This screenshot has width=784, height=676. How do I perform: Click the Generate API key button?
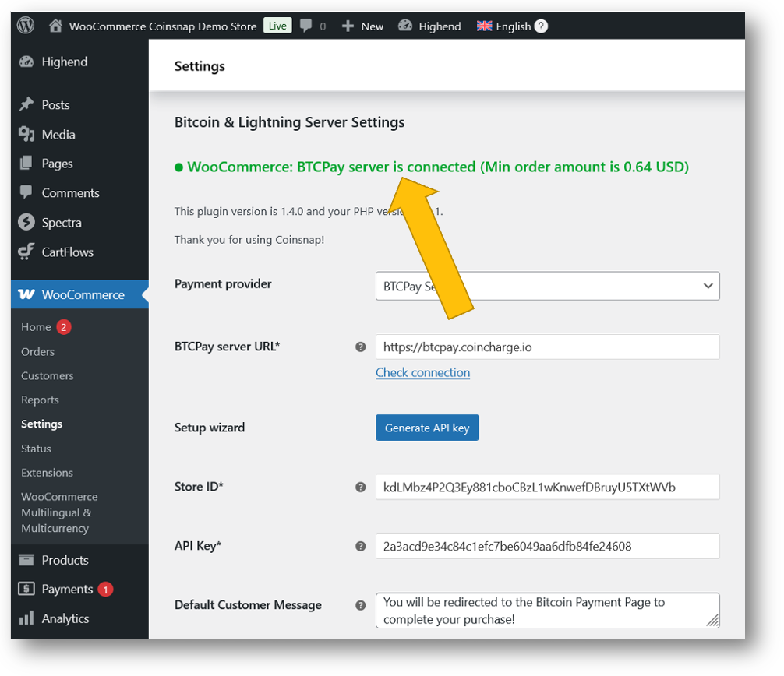click(x=427, y=428)
